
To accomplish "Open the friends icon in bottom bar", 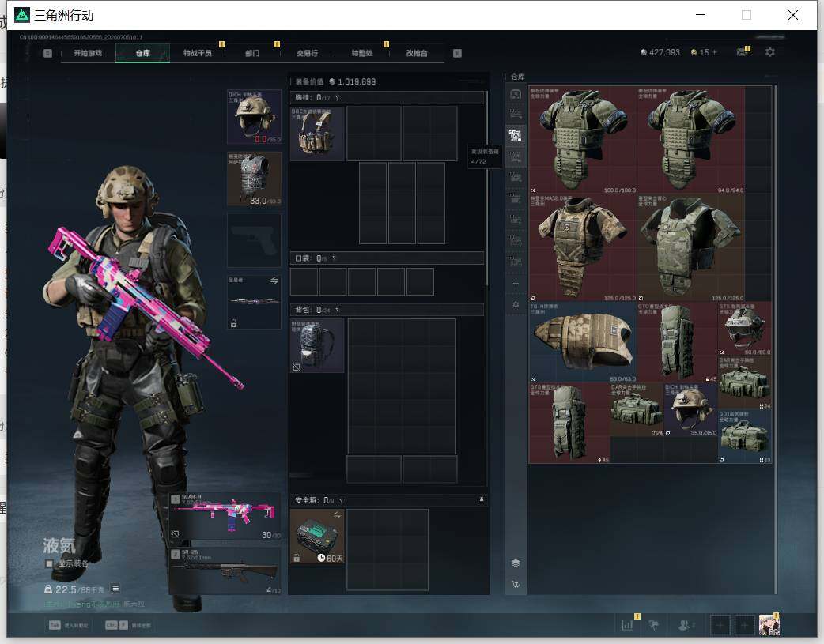I will click(686, 625).
